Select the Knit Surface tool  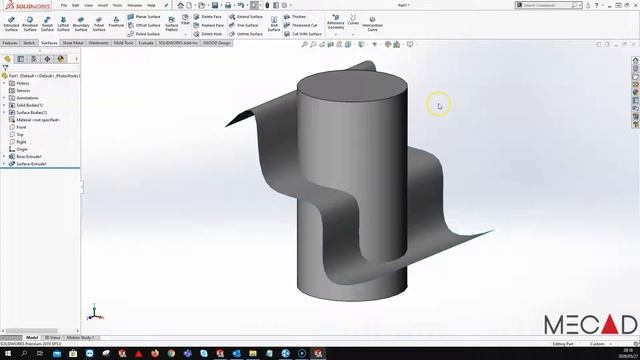[274, 24]
